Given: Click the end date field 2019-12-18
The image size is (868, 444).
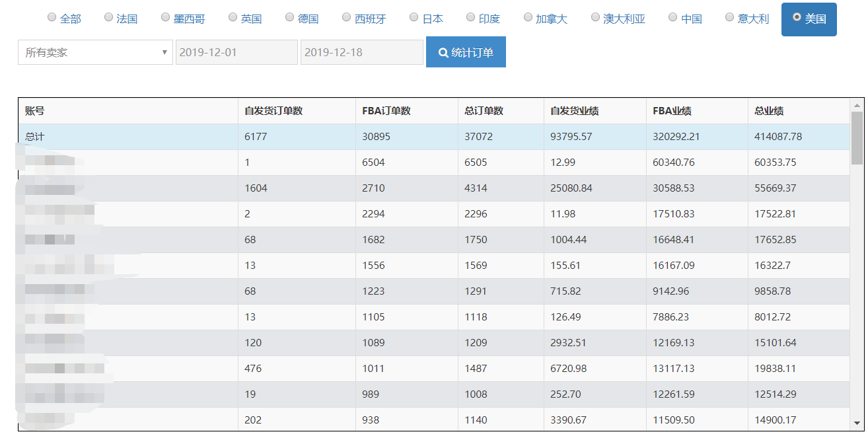Looking at the screenshot, I should pyautogui.click(x=361, y=52).
